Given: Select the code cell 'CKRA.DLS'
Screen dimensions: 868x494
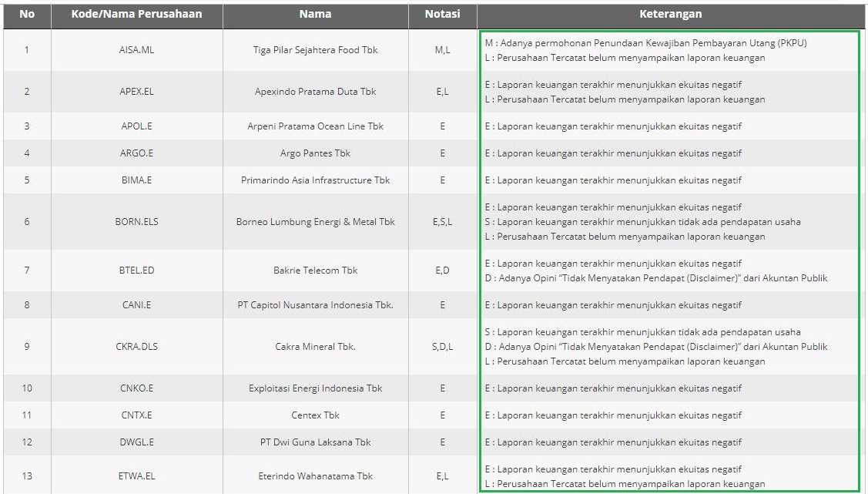Looking at the screenshot, I should [x=137, y=347].
